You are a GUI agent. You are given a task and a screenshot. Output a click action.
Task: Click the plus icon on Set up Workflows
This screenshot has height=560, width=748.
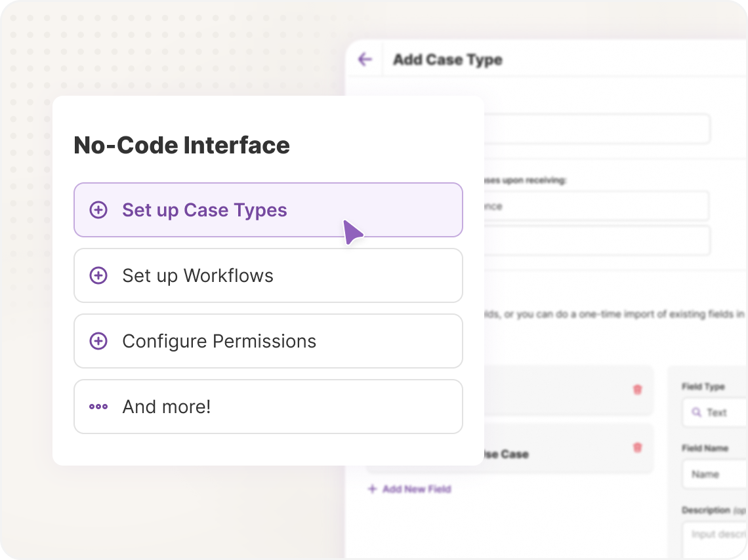[x=98, y=275]
